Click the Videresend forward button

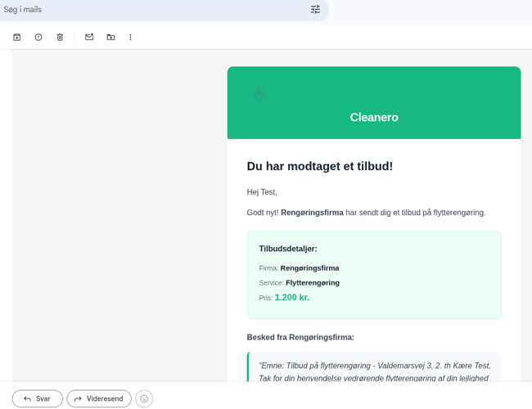99,398
